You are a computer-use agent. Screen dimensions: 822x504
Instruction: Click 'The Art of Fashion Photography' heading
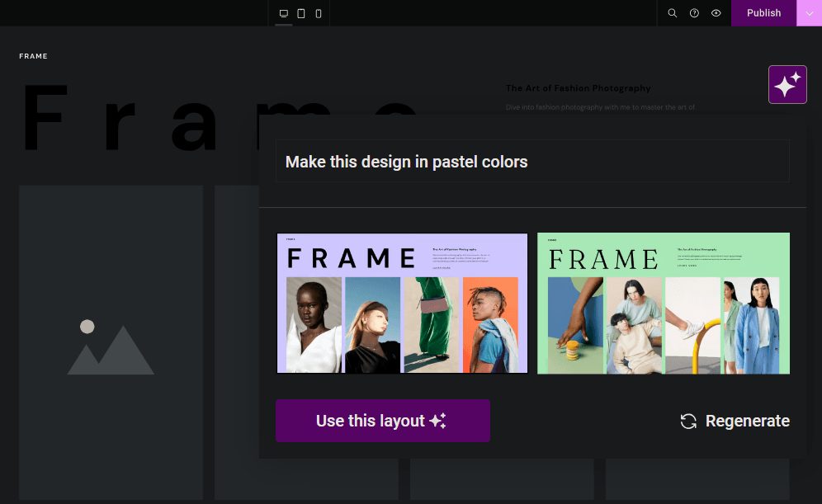click(578, 88)
